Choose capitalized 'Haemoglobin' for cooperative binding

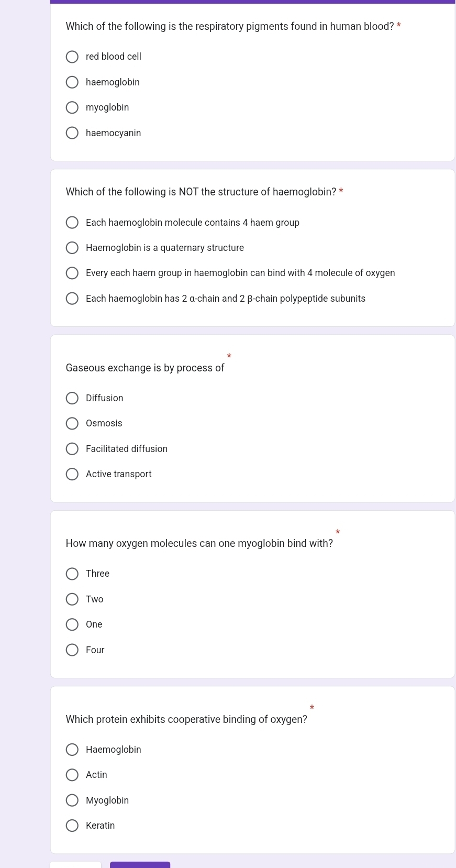pos(72,750)
